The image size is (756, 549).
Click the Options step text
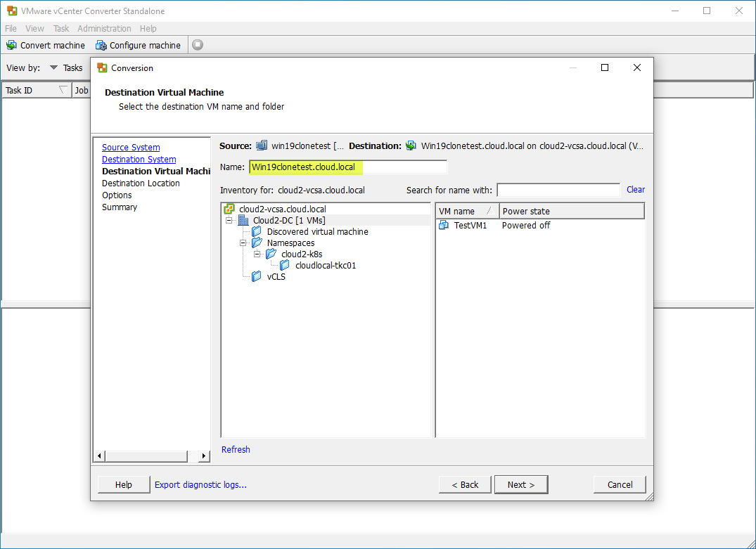117,195
